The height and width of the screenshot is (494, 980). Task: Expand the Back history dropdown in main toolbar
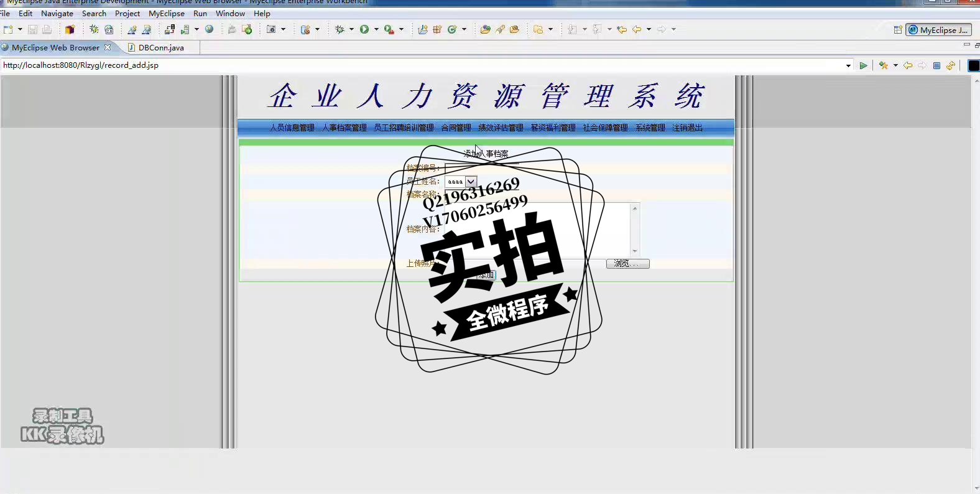pos(649,29)
